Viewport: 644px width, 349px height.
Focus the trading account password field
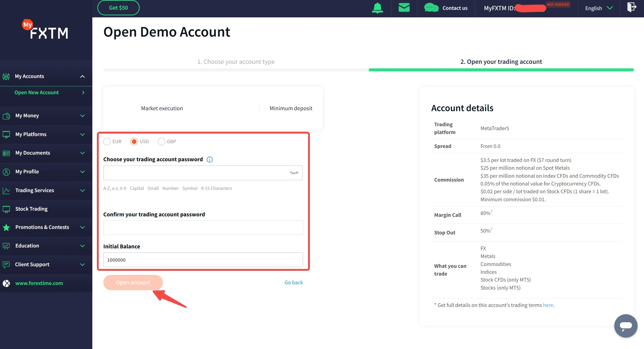203,173
